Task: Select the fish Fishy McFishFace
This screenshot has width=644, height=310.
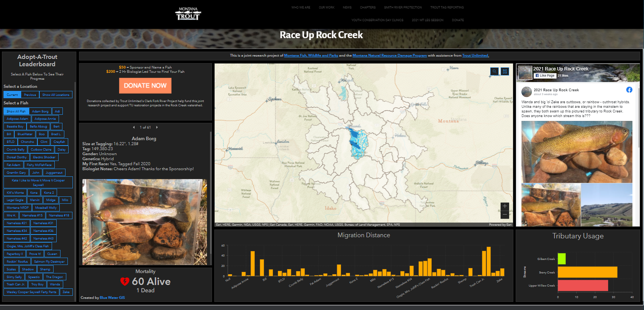Action: tap(39, 165)
